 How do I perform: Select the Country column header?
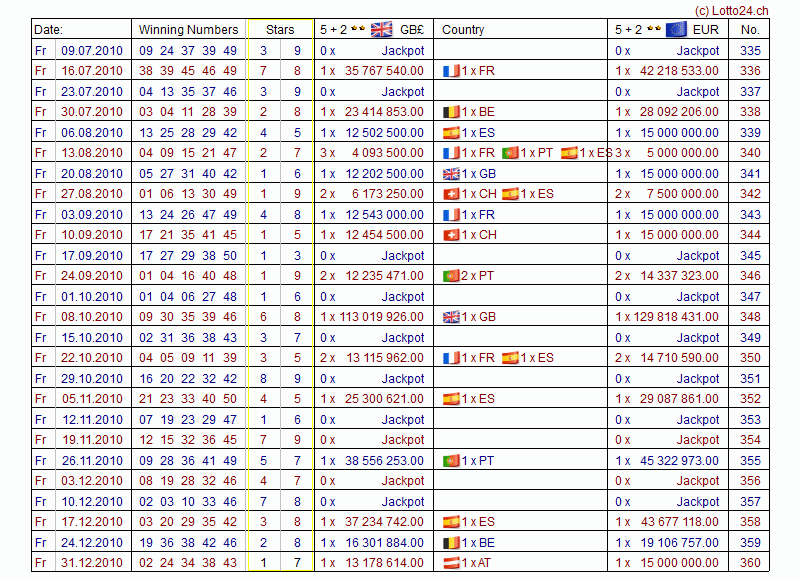click(x=463, y=30)
